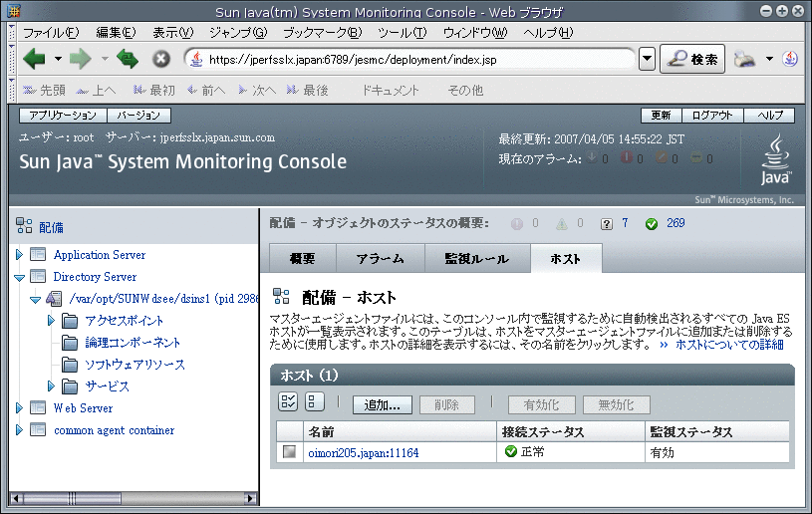
Task: Open the ファイル menu
Action: coord(51,33)
